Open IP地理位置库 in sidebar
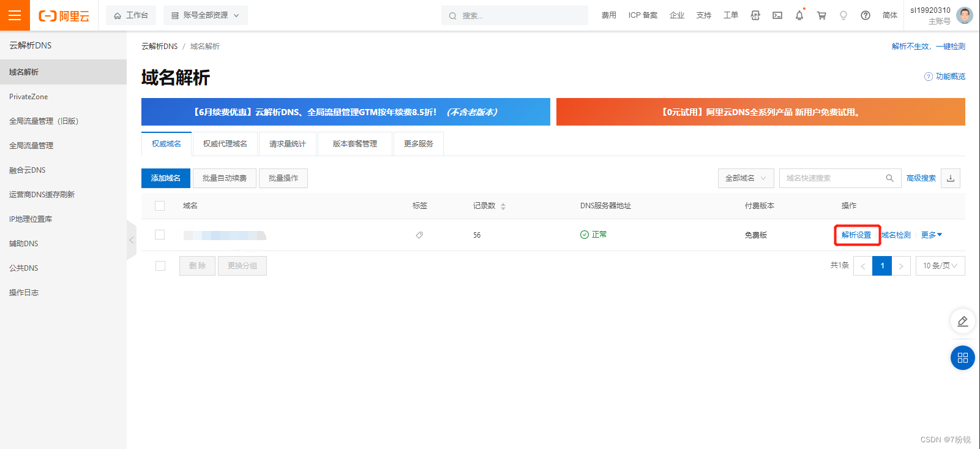The height and width of the screenshot is (449, 980). click(x=63, y=219)
